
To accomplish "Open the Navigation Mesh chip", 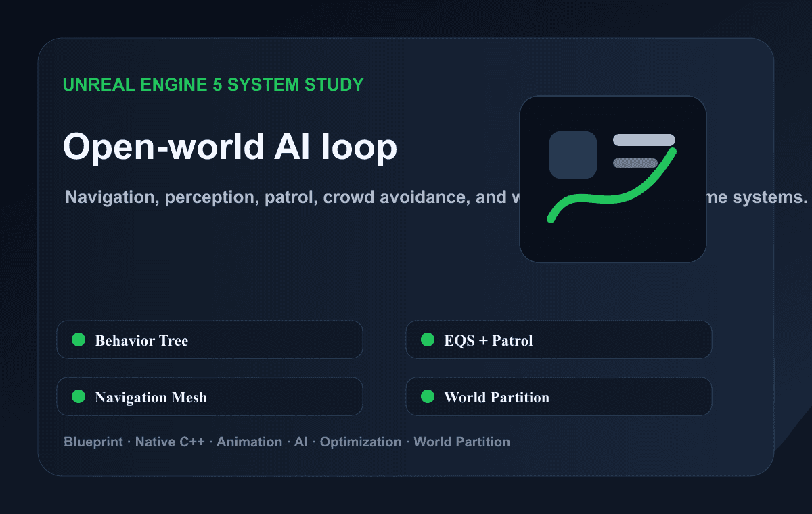I will pos(210,396).
